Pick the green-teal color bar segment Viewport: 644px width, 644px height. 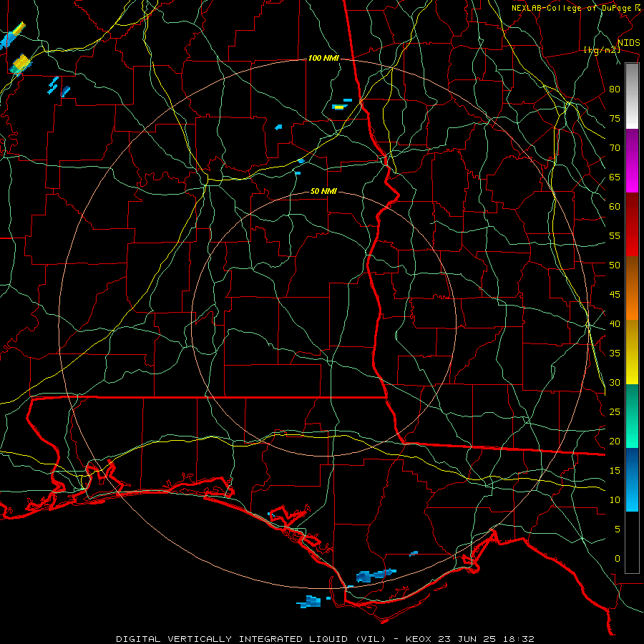632,416
